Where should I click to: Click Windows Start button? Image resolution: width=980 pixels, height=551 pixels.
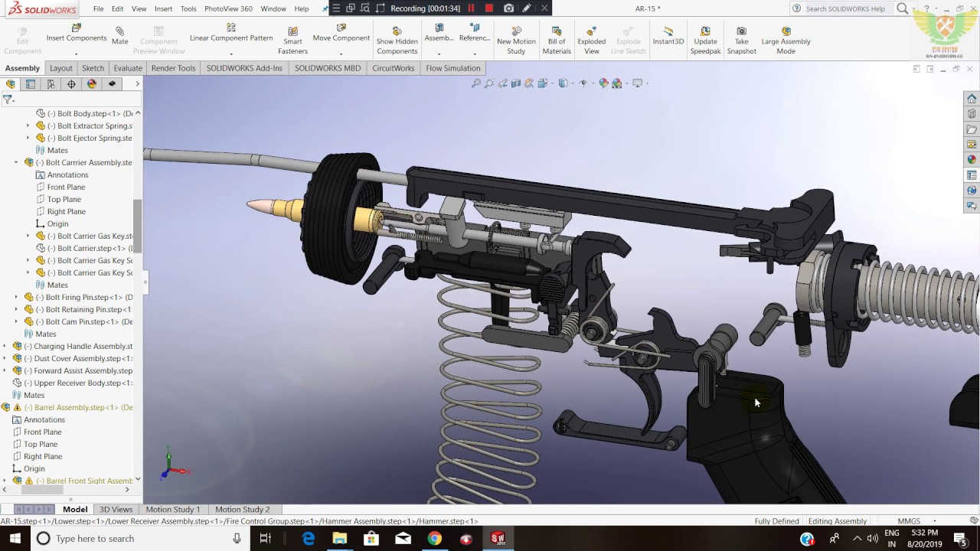pos(15,539)
